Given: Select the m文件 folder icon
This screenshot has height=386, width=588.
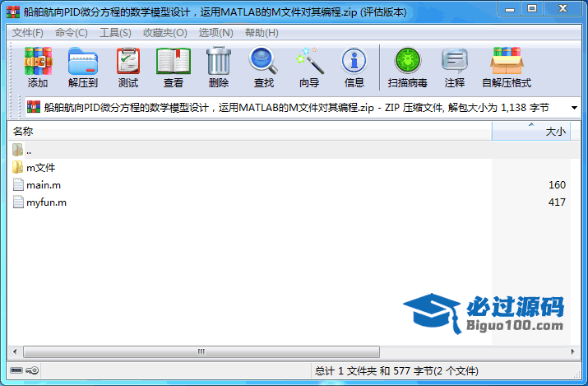Looking at the screenshot, I should [x=17, y=167].
